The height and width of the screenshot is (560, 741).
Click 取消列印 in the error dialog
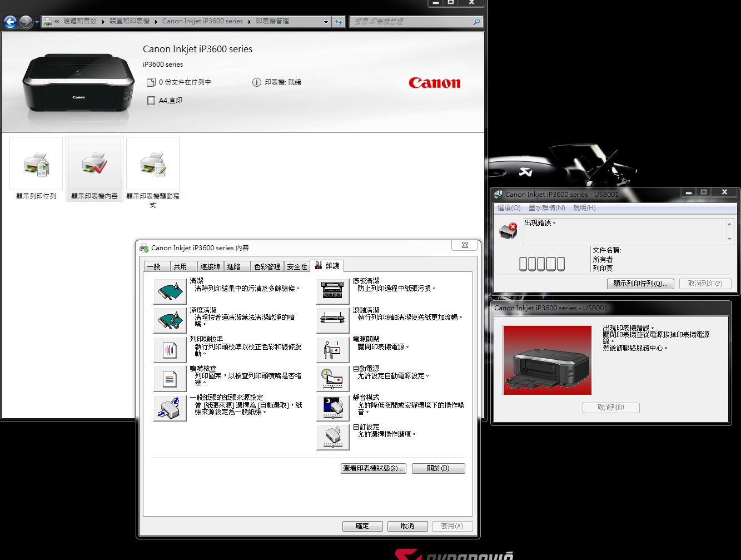(611, 408)
